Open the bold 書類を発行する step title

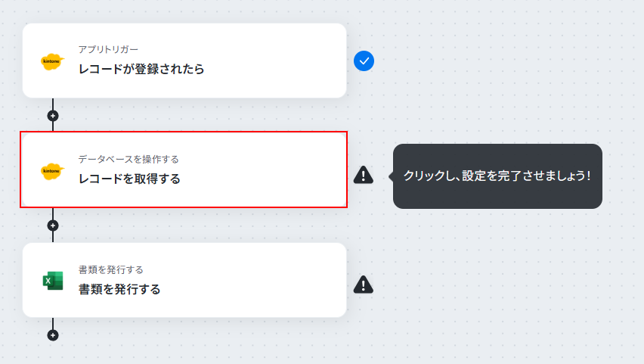119,289
